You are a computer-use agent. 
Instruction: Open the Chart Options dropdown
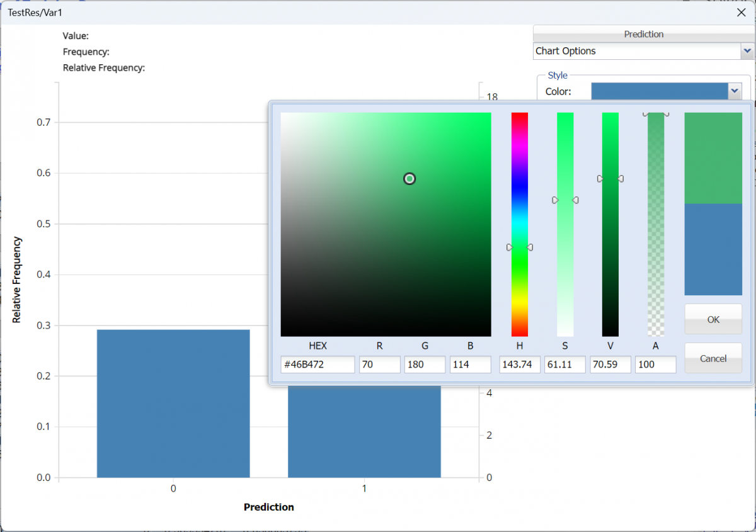pos(747,51)
